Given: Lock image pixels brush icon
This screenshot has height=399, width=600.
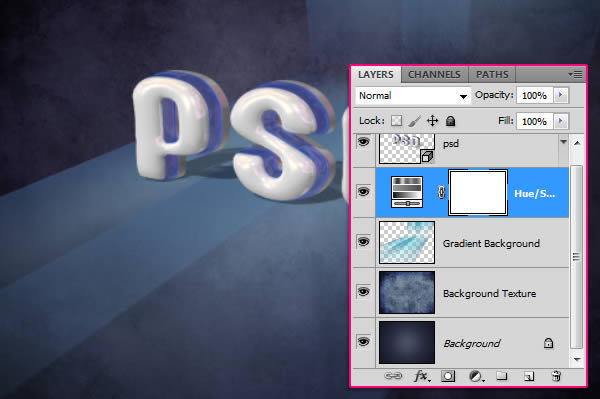Looking at the screenshot, I should [x=414, y=121].
